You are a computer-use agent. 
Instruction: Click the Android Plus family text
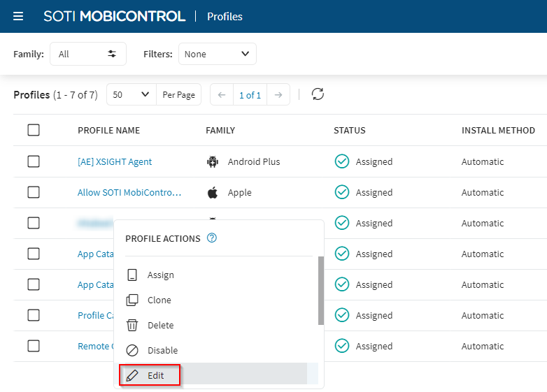tap(254, 161)
